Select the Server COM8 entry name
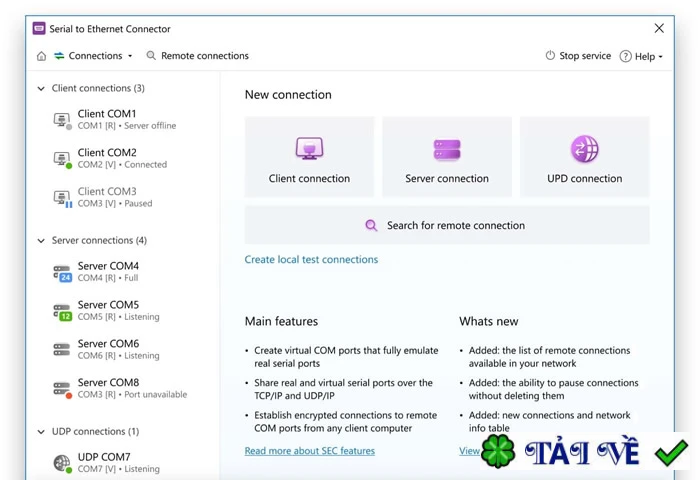The image size is (700, 480). tap(108, 383)
